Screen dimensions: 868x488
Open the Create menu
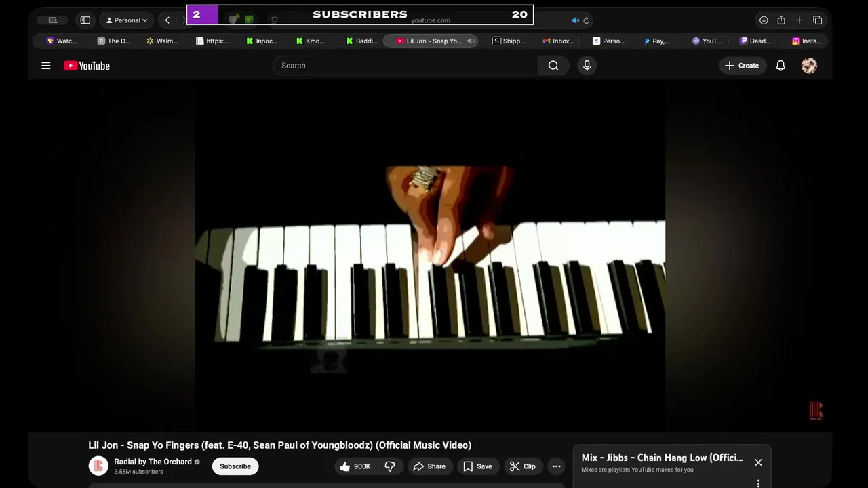pyautogui.click(x=742, y=66)
